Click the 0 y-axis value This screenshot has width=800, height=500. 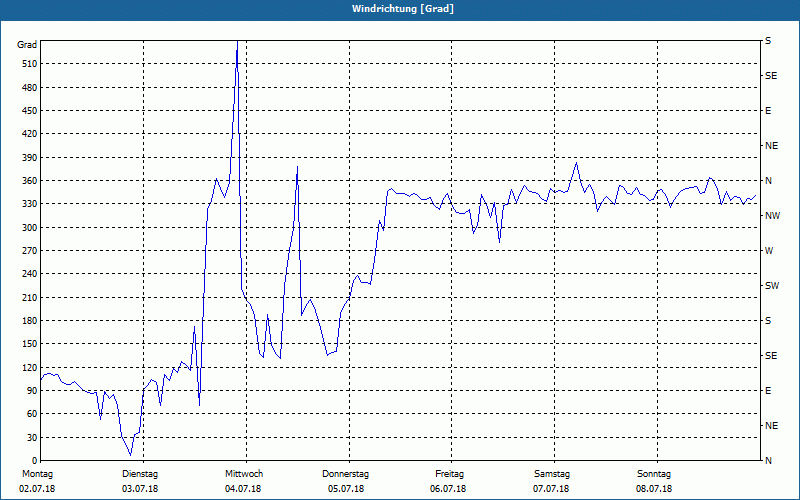click(x=34, y=460)
